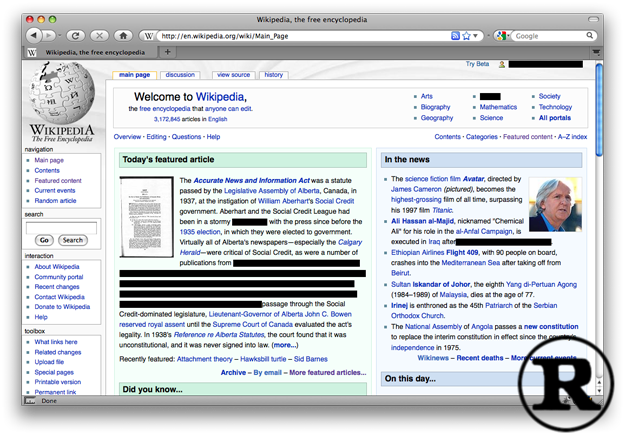Screen dimensions: 625x435
Task: Open the Sultan Iskandar of Johor link
Action: (x=430, y=284)
